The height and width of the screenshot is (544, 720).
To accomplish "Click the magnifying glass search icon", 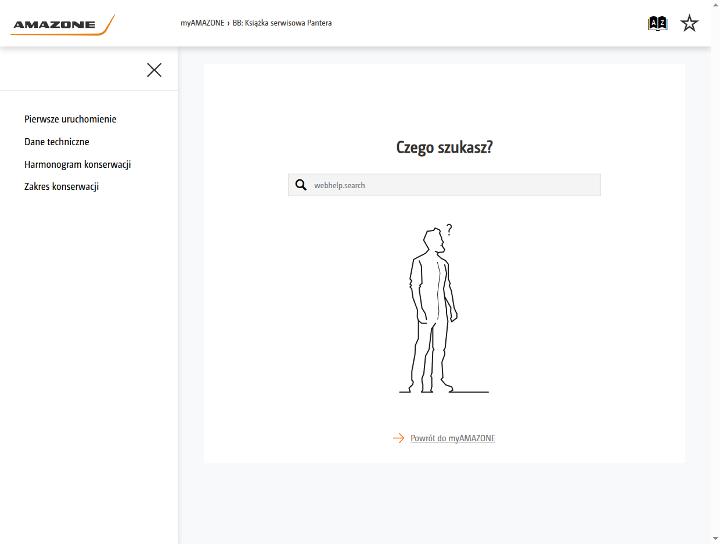I will click(301, 185).
